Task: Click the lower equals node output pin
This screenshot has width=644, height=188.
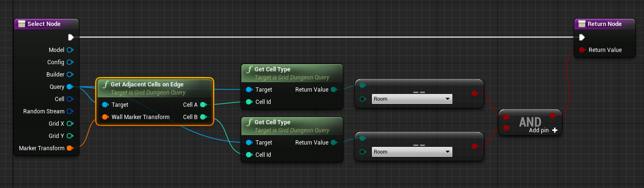Action: (475, 146)
